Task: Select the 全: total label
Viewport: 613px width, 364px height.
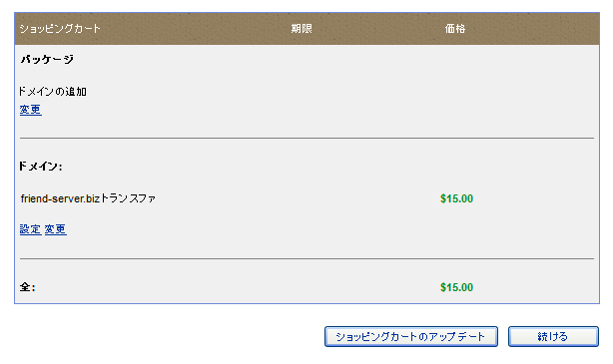Action: pos(27,287)
